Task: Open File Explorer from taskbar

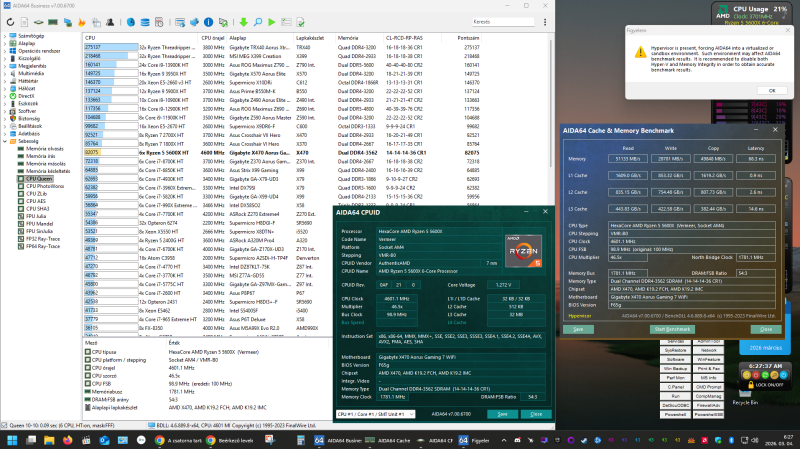Action: pos(49,440)
